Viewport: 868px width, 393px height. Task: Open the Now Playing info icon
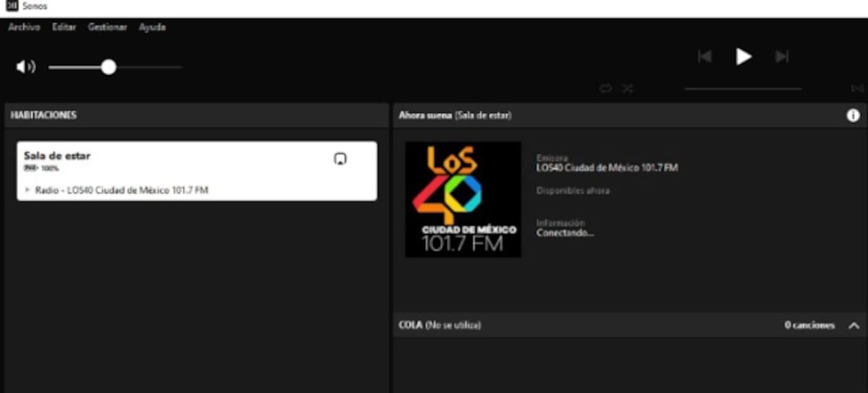pos(853,116)
